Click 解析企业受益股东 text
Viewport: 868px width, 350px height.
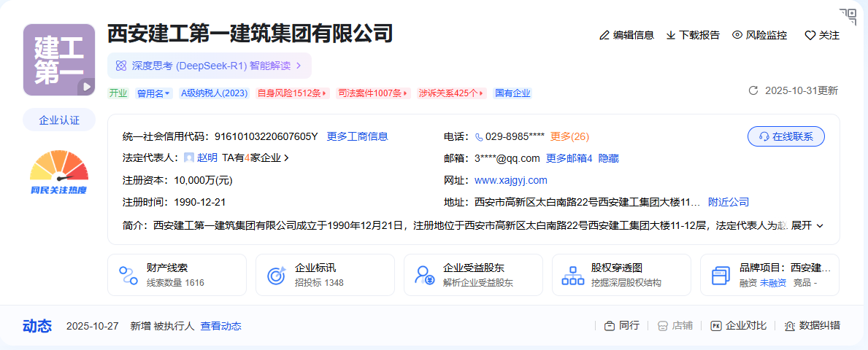click(478, 283)
